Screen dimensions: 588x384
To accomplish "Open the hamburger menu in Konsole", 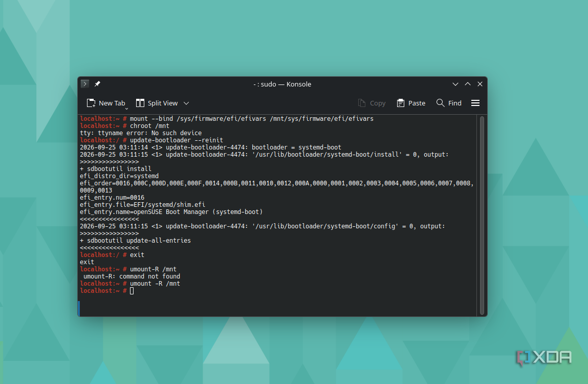I will [x=475, y=103].
